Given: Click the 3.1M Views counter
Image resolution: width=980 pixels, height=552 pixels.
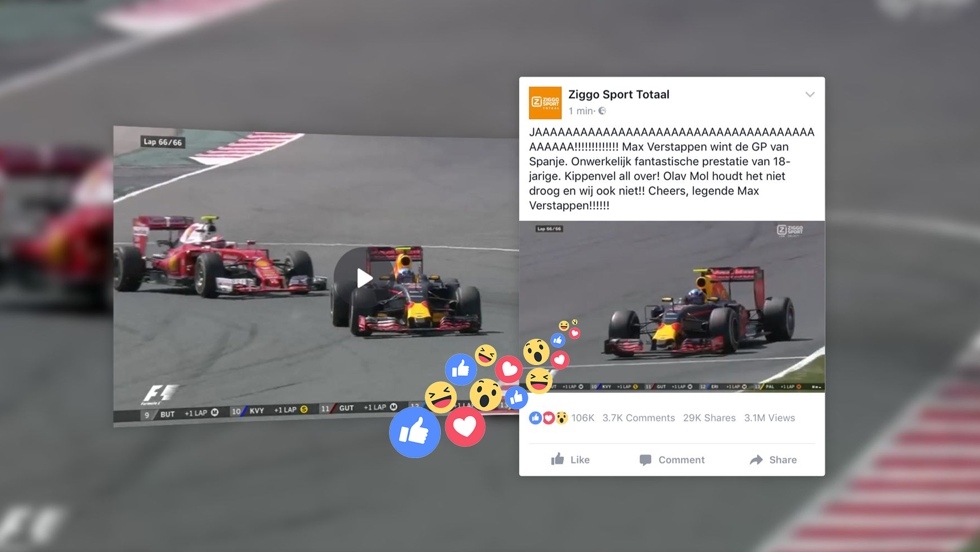Looking at the screenshot, I should click(769, 418).
